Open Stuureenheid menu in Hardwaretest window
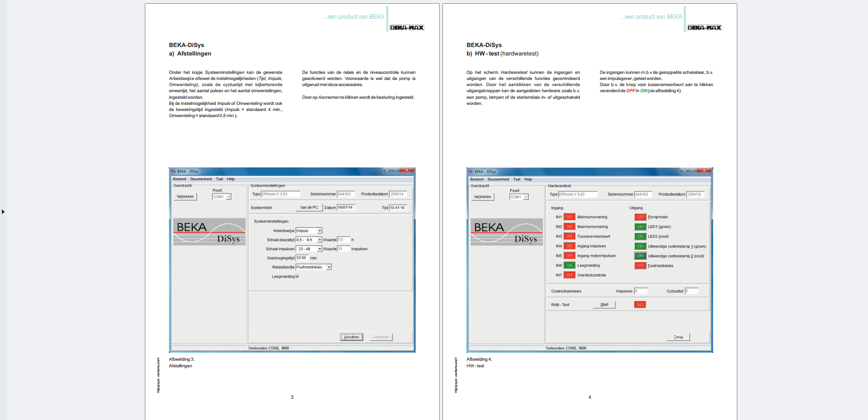868x420 pixels. [x=498, y=179]
